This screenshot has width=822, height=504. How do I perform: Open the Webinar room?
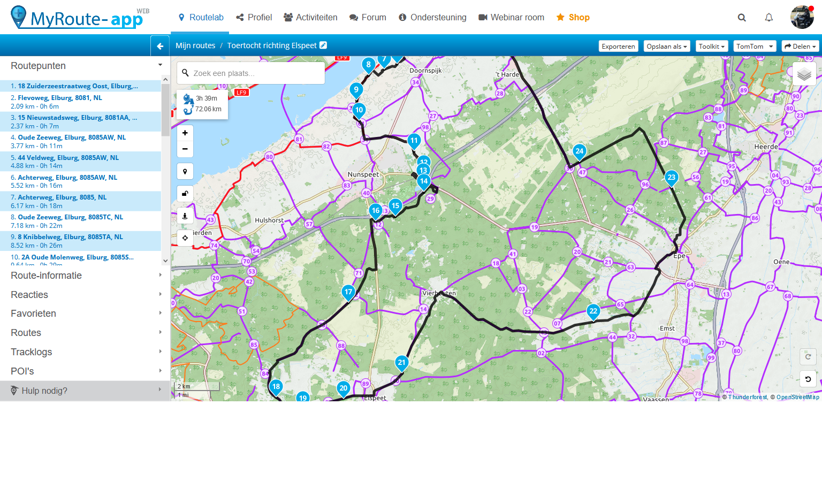(x=511, y=18)
